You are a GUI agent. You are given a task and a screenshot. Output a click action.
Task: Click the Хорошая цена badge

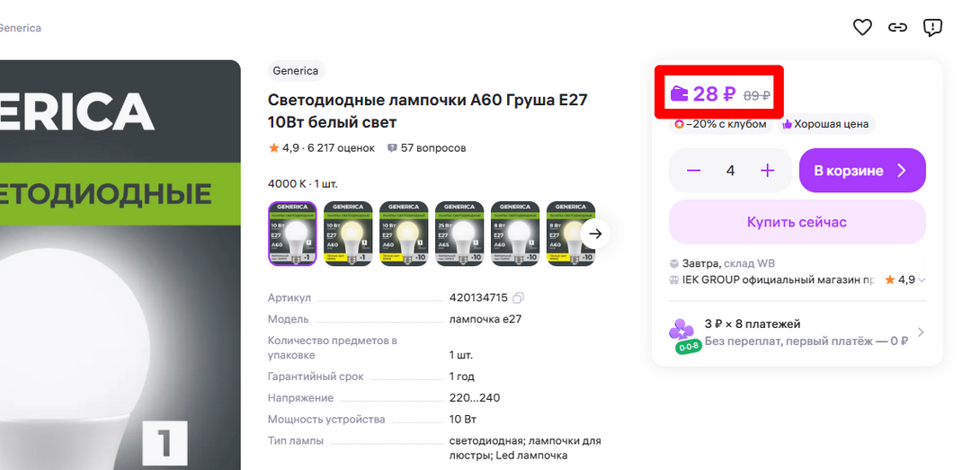[827, 124]
